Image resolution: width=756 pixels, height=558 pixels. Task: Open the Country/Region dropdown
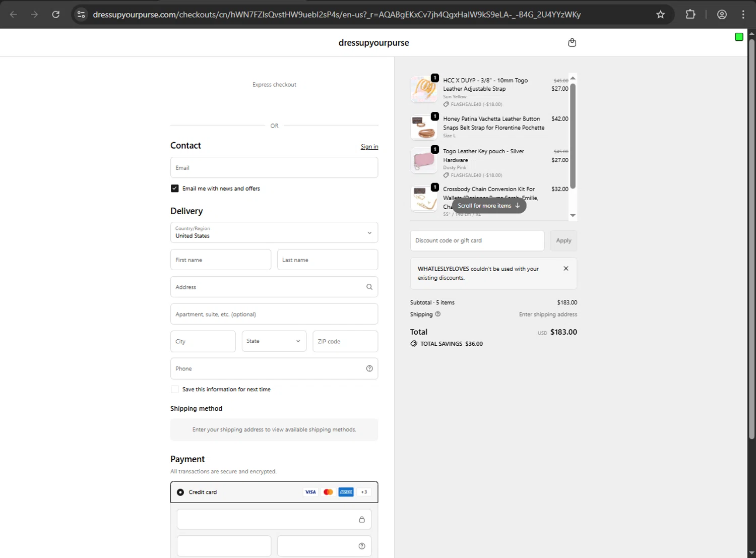274,232
